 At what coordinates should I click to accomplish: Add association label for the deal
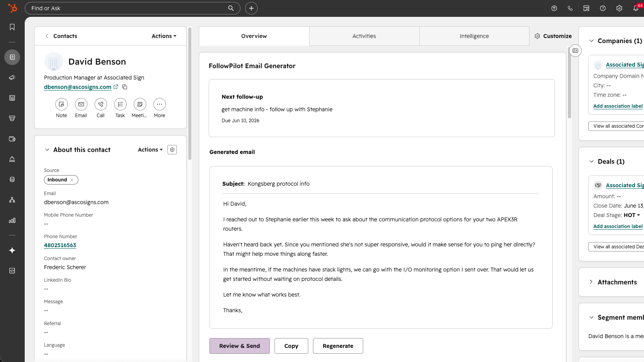(618, 226)
